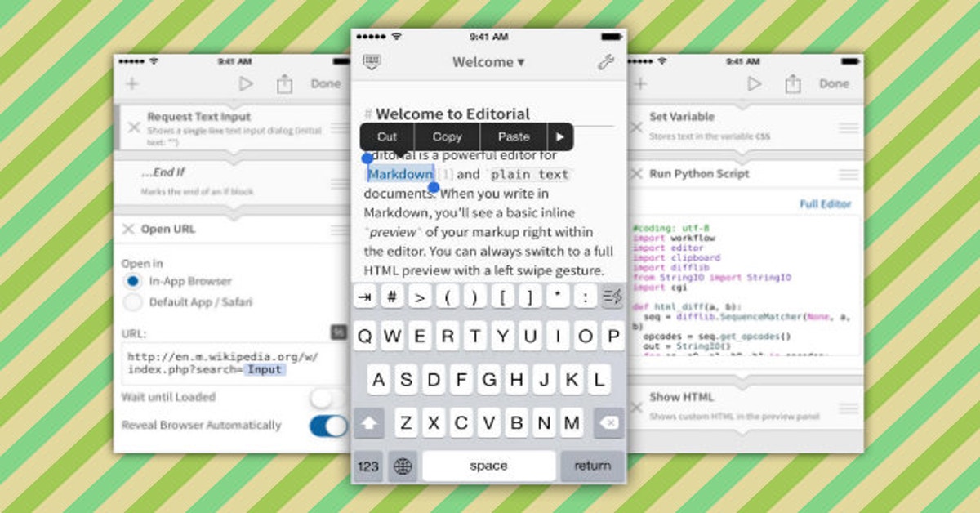Click the Show HTML action title
Screen dimensions: 980x513
point(682,398)
